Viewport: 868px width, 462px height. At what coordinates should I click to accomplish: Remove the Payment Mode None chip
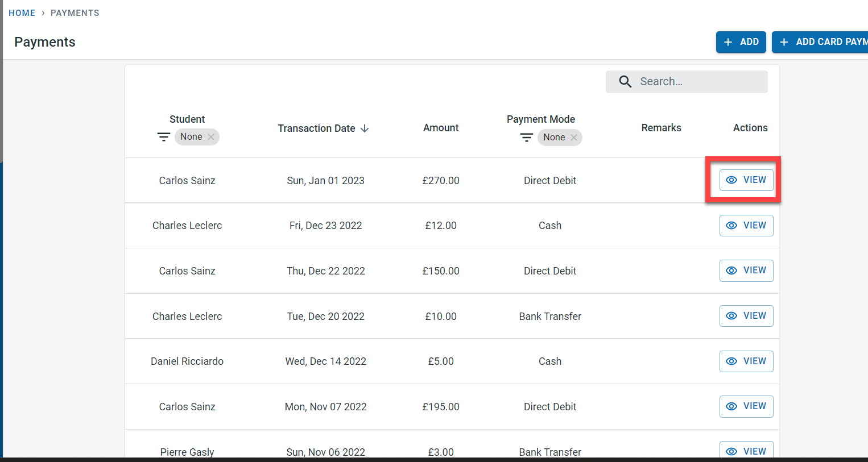[574, 138]
